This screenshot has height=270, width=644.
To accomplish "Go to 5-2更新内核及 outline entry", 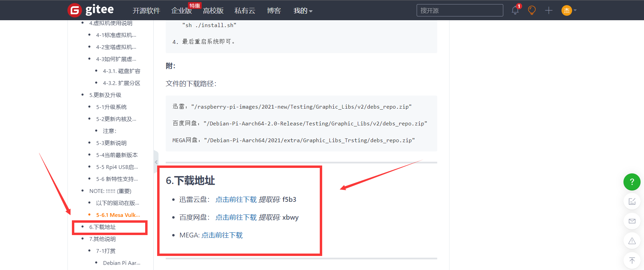I will [116, 119].
